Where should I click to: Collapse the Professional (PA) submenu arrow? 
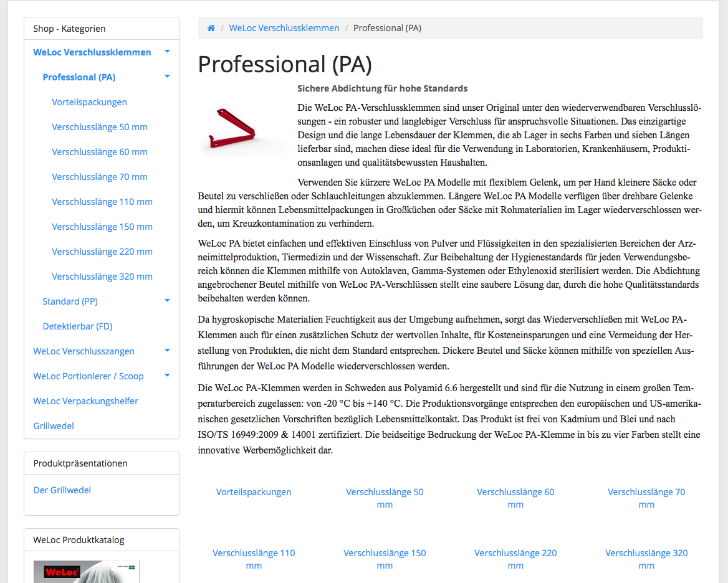[x=167, y=77]
